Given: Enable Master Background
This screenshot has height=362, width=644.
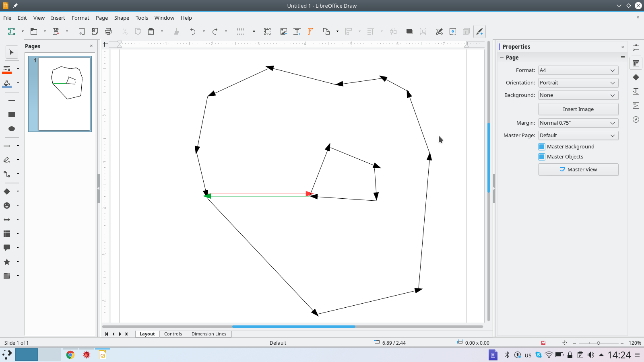Looking at the screenshot, I should [542, 146].
